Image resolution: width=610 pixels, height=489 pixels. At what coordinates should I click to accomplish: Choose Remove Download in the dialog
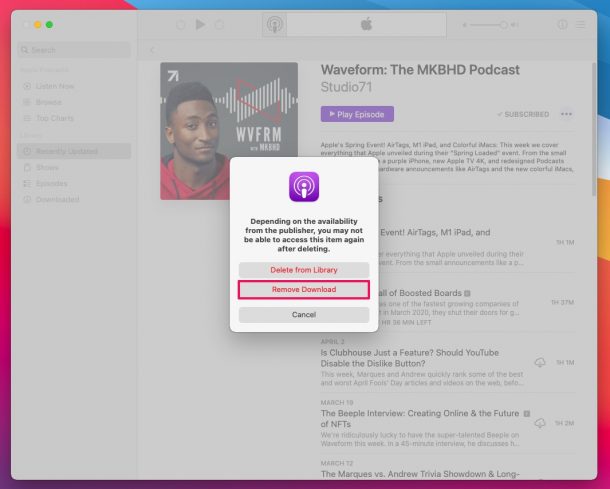click(304, 289)
